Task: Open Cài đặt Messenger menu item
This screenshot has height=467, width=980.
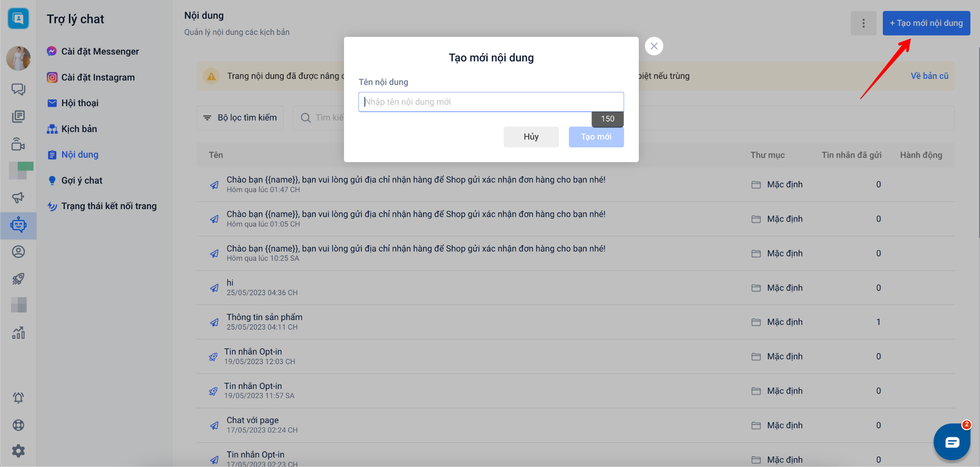Action: pos(93,51)
